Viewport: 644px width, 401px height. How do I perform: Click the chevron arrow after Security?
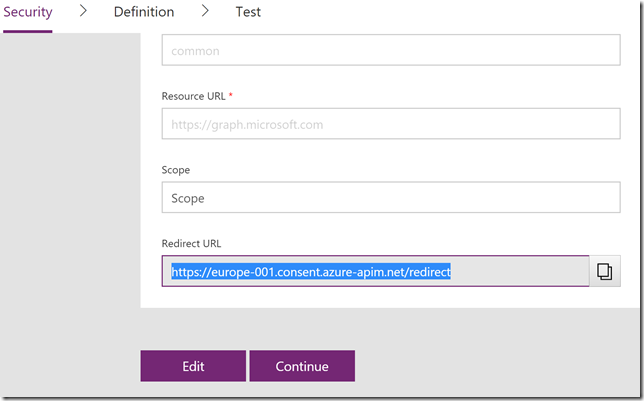pos(83,11)
